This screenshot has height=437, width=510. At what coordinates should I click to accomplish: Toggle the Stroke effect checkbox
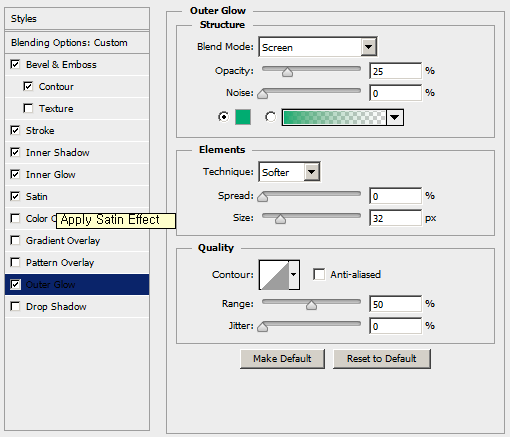(x=15, y=130)
